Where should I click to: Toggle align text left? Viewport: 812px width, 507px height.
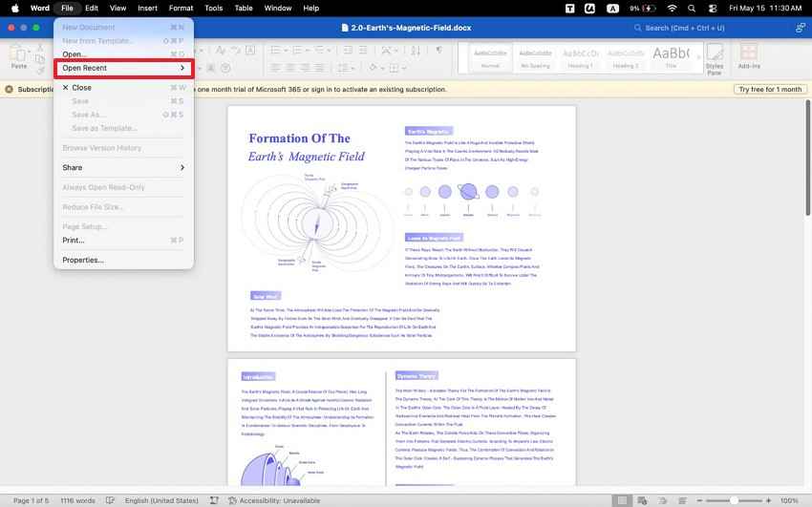[x=275, y=68]
